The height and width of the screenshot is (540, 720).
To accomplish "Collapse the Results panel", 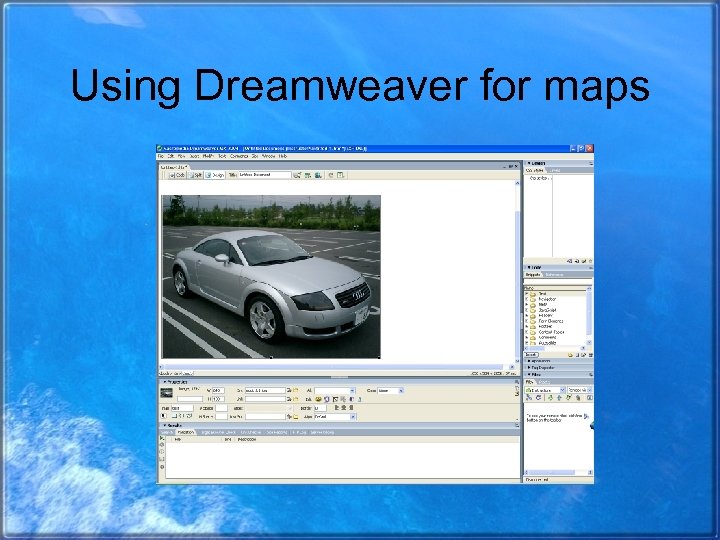I will 165,425.
